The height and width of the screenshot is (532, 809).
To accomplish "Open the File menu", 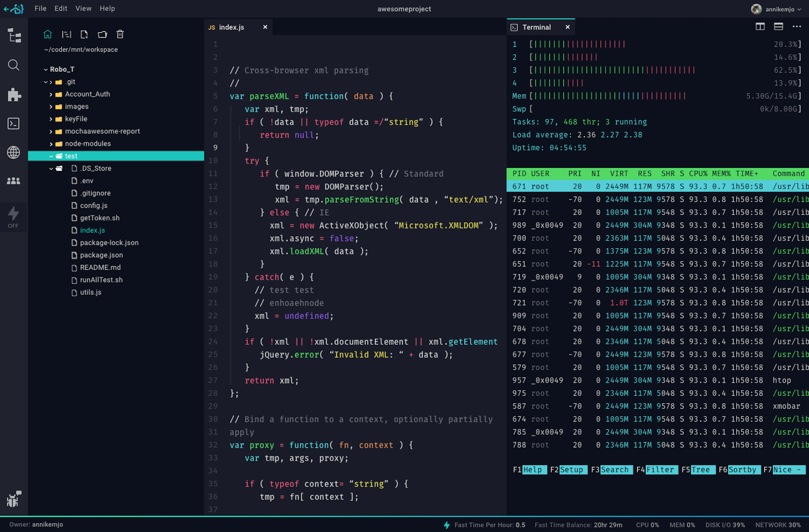I will pyautogui.click(x=40, y=8).
